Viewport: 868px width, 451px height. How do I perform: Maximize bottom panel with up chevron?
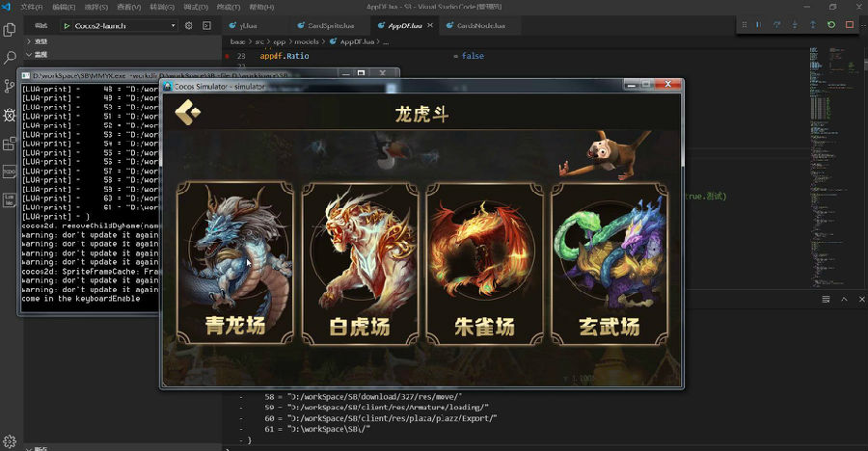point(844,300)
